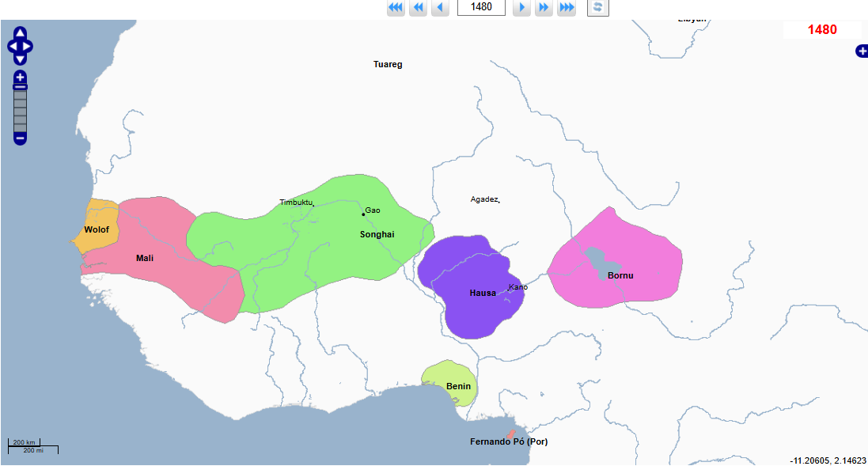Jump far back in time with triple-left arrows
Viewport: 868px width, 466px height.
click(x=396, y=7)
